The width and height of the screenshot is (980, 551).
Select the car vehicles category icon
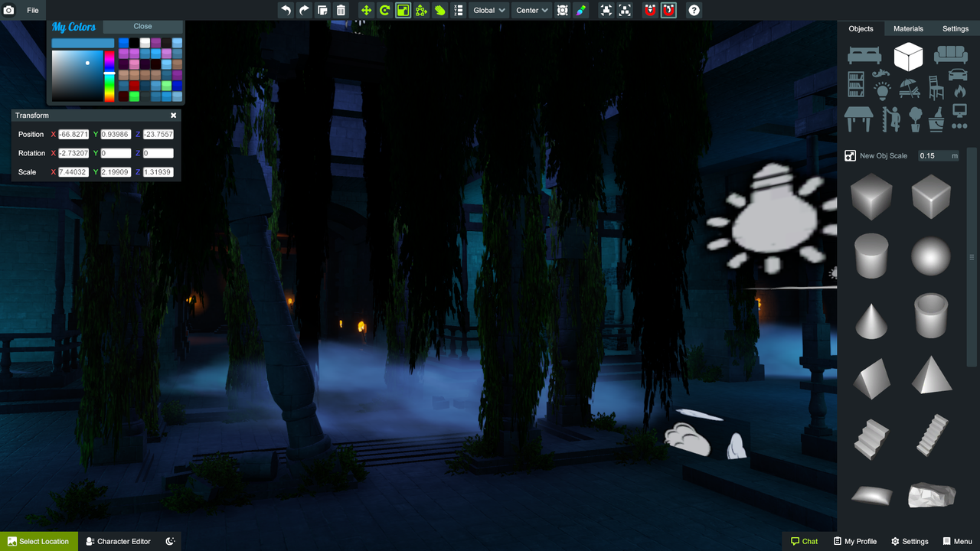pyautogui.click(x=958, y=74)
